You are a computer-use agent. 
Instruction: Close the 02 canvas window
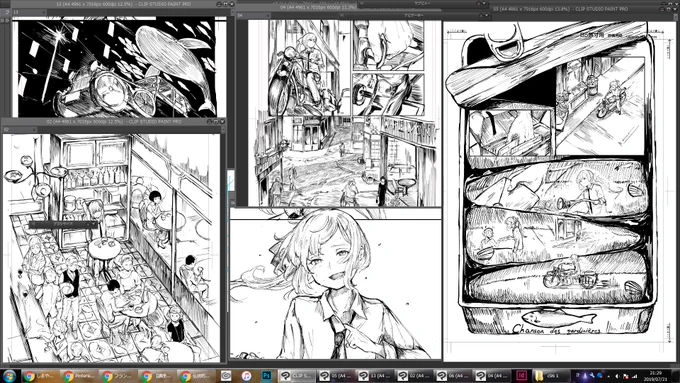point(222,121)
